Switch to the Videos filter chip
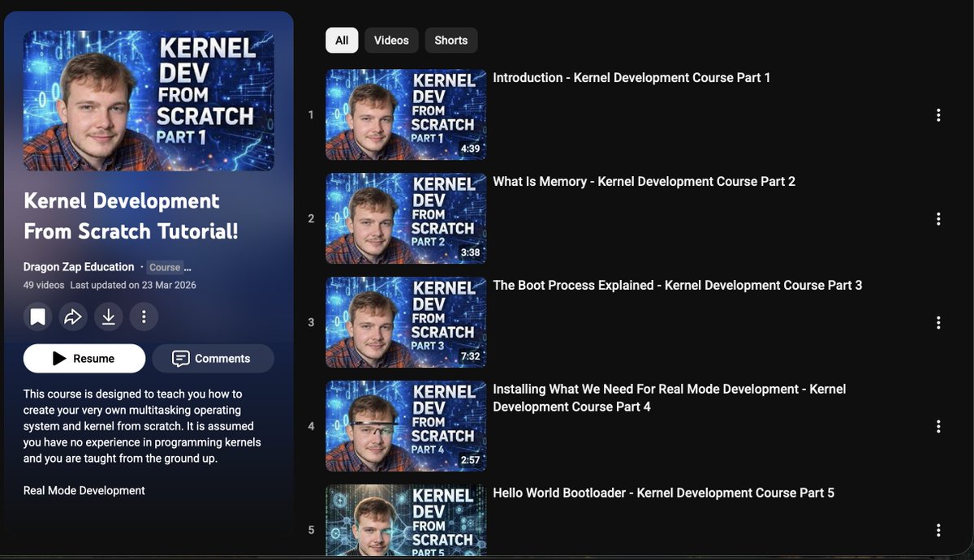The image size is (974, 560). coord(391,40)
